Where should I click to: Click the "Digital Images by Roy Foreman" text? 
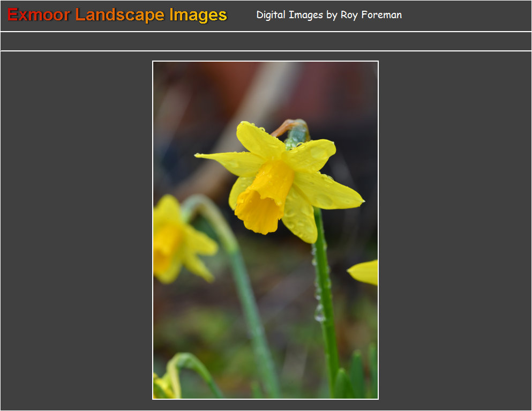tap(328, 15)
